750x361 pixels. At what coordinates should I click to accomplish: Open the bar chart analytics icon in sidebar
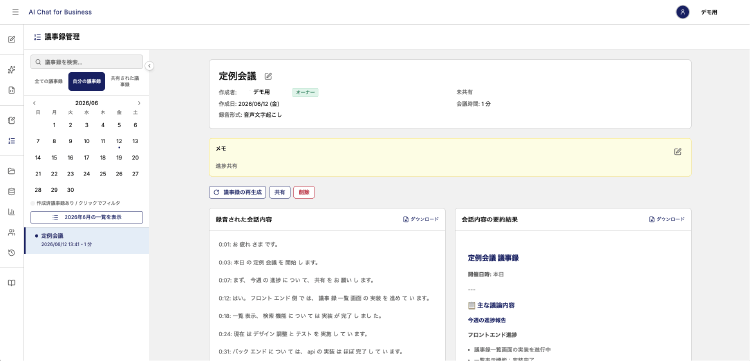(11, 212)
